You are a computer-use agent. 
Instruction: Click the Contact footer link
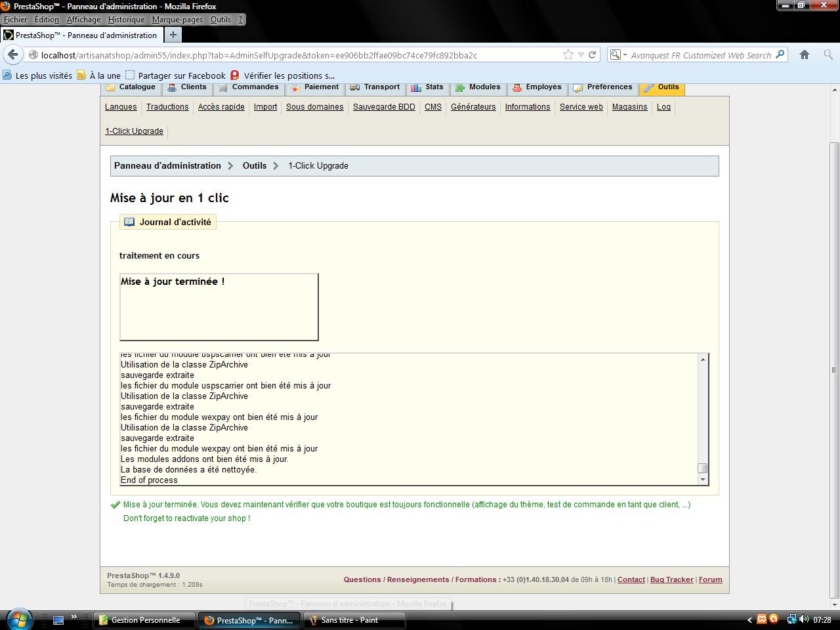pyautogui.click(x=631, y=579)
